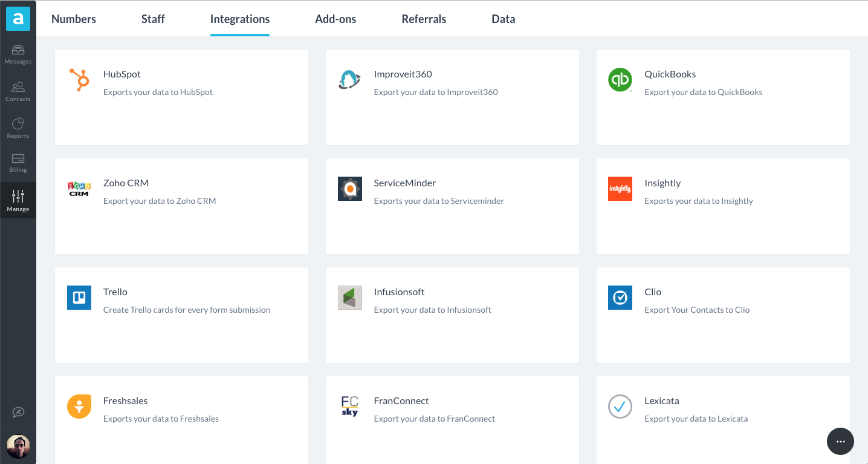Click the Insightly logo icon

coord(620,189)
